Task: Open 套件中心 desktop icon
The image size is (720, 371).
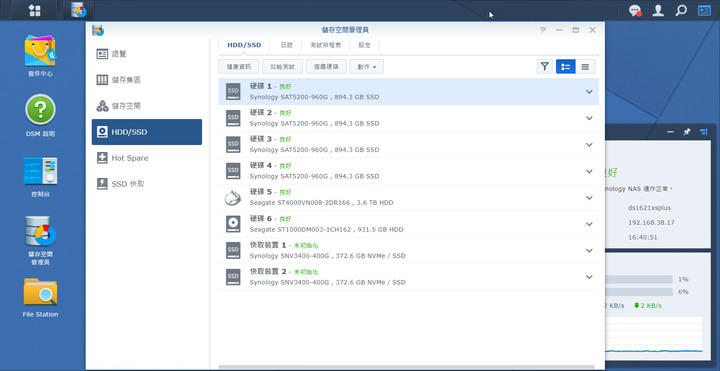Action: tap(40, 56)
